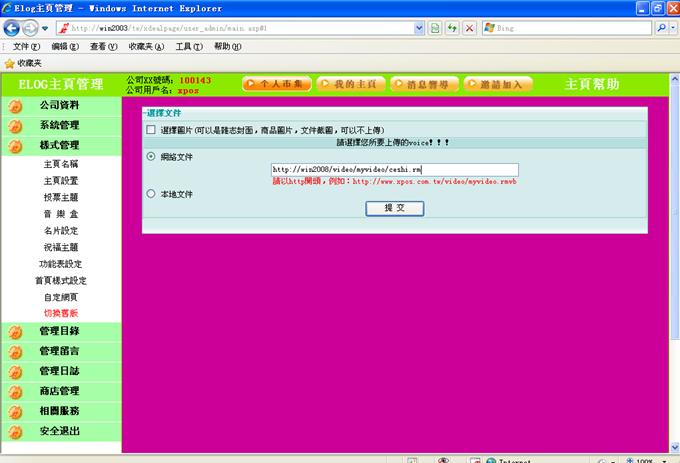Click the 我的主頁 button
Viewport: 680px width, 463px height.
click(x=351, y=85)
